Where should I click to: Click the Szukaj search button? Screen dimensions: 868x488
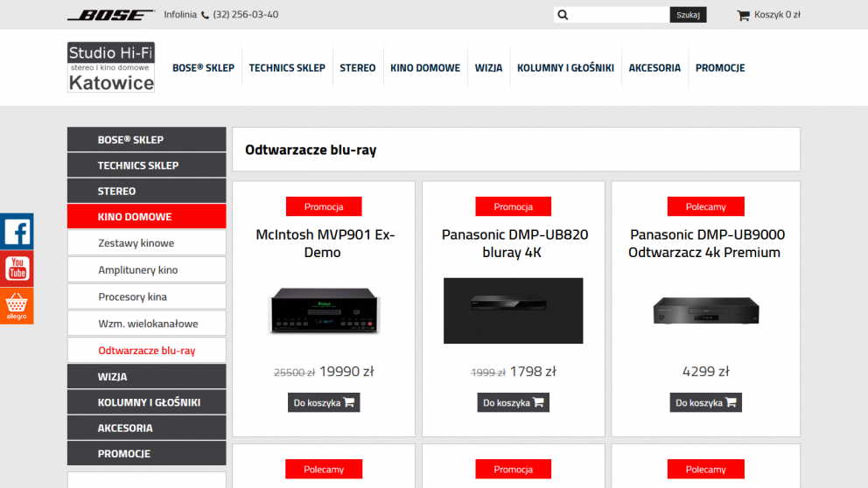click(x=688, y=15)
